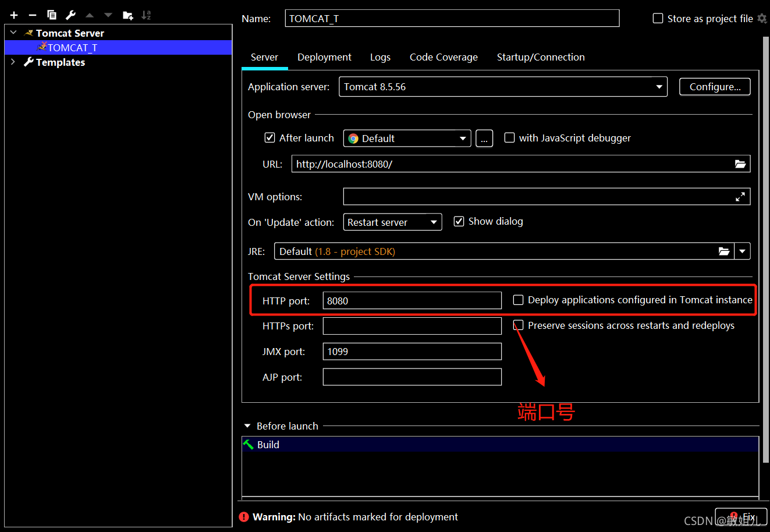Add new configuration with plus icon
This screenshot has height=532, width=770.
point(14,15)
